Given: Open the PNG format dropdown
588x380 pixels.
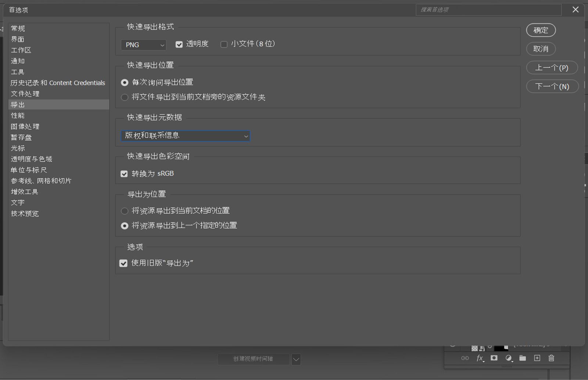Looking at the screenshot, I should point(144,45).
